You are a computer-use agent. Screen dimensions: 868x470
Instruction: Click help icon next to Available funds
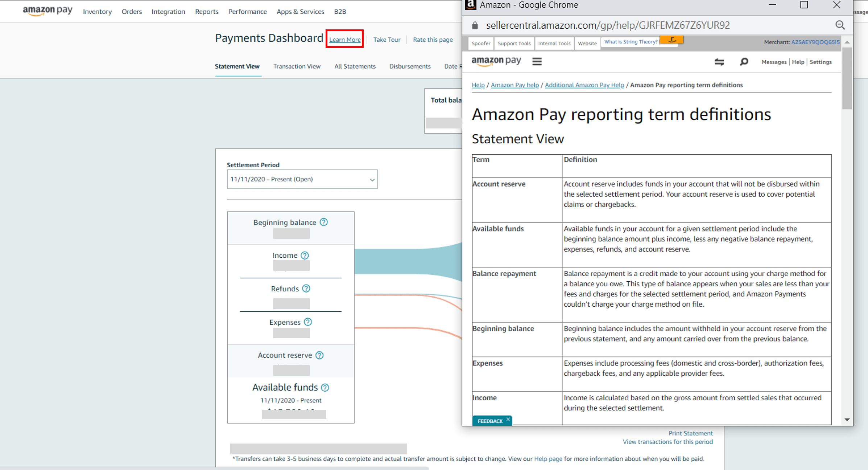point(325,388)
